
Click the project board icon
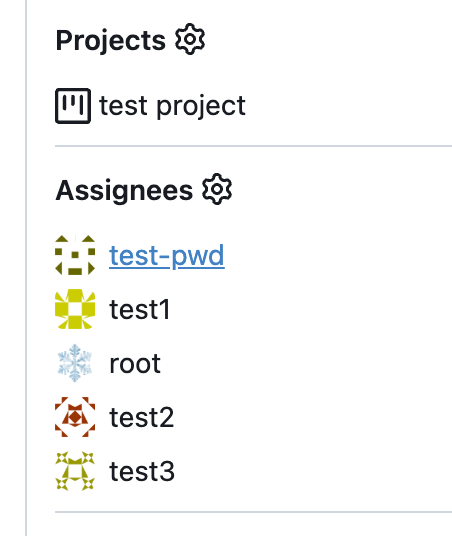pyautogui.click(x=73, y=106)
